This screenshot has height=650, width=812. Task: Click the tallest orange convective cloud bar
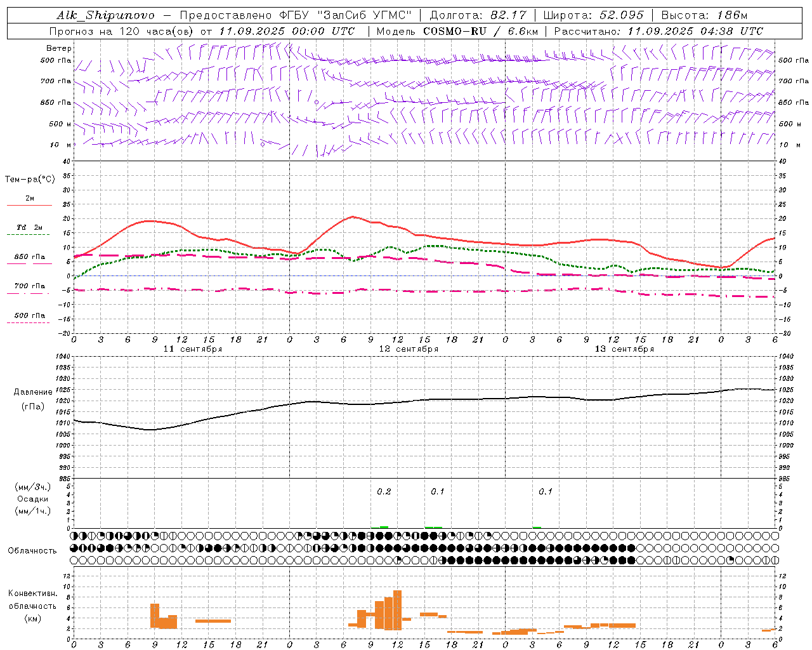point(397,610)
